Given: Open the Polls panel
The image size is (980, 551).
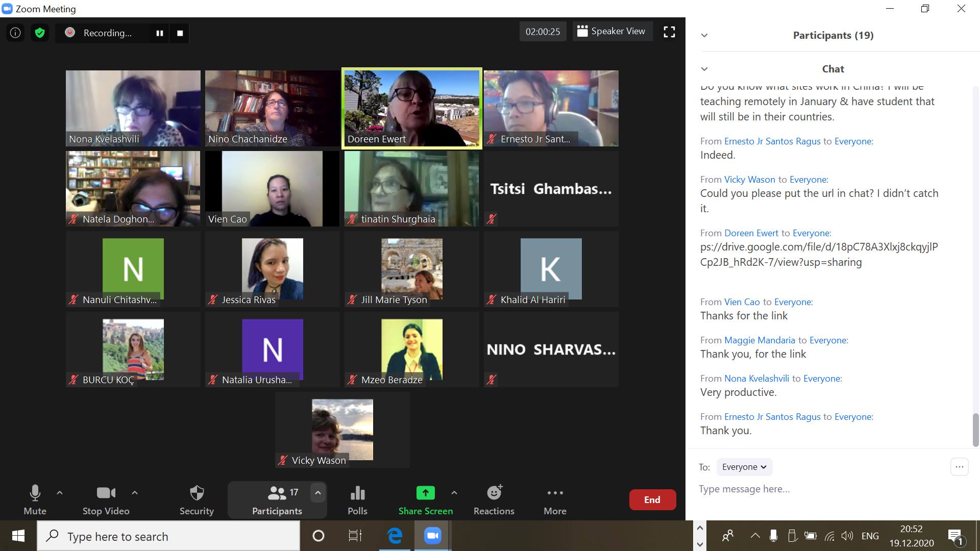Looking at the screenshot, I should pos(357,500).
